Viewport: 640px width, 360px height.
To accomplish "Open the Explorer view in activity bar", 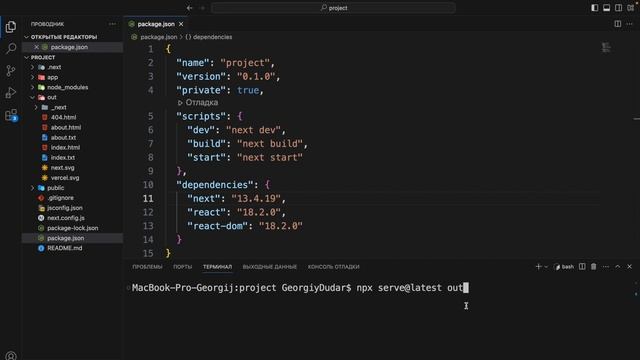I will tap(11, 27).
